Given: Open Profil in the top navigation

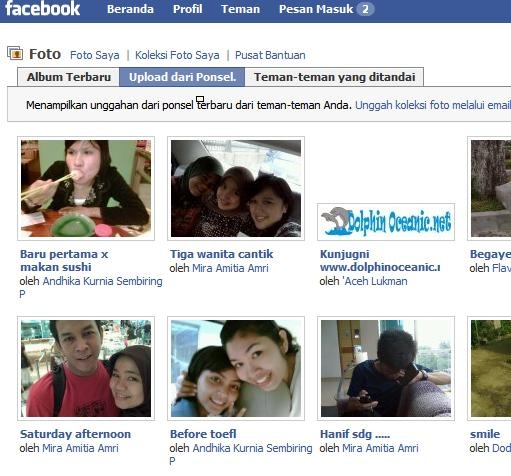Looking at the screenshot, I should point(187,9).
